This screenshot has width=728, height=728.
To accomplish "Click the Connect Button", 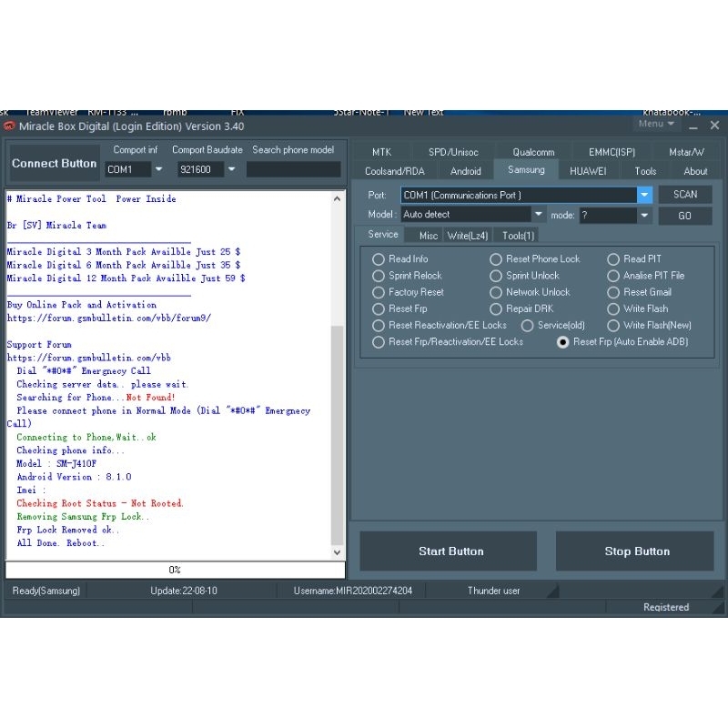I will pos(55,164).
